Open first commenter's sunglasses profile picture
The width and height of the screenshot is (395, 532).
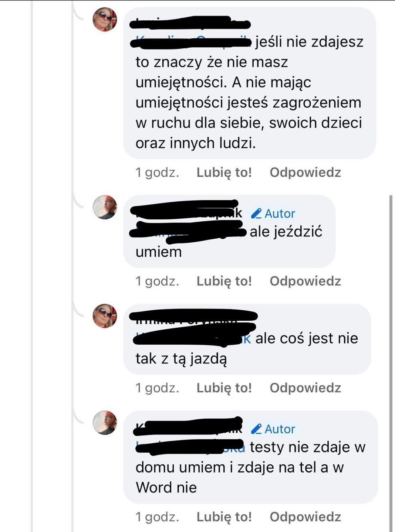click(x=105, y=20)
